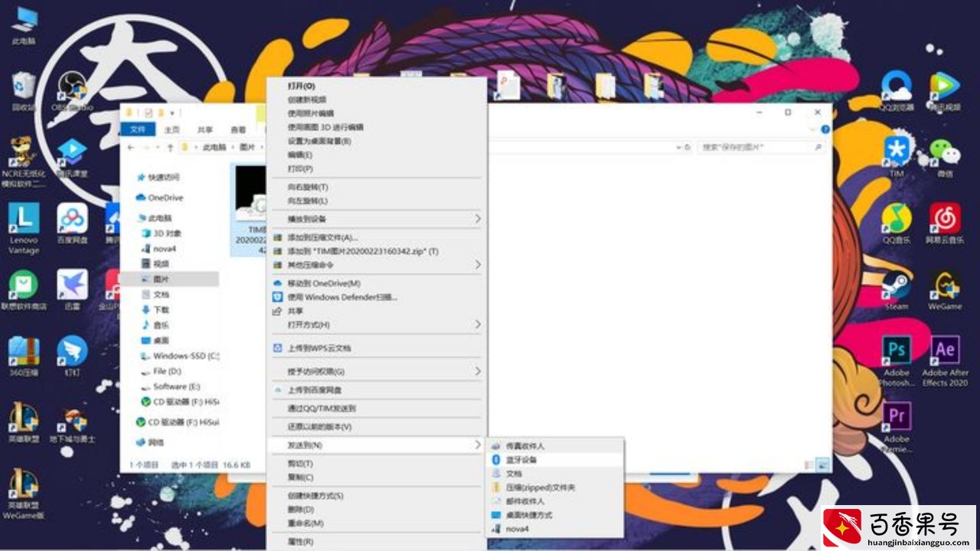980x551 pixels.
Task: Launch 英雄联盟 WeGame版 desktop shortcut
Action: point(24,494)
